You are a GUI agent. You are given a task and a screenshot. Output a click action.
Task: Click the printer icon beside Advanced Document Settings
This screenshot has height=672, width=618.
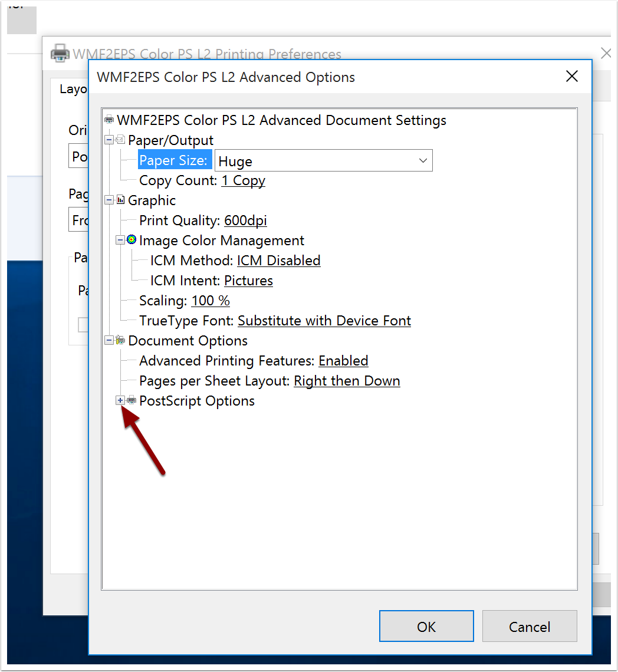(109, 120)
